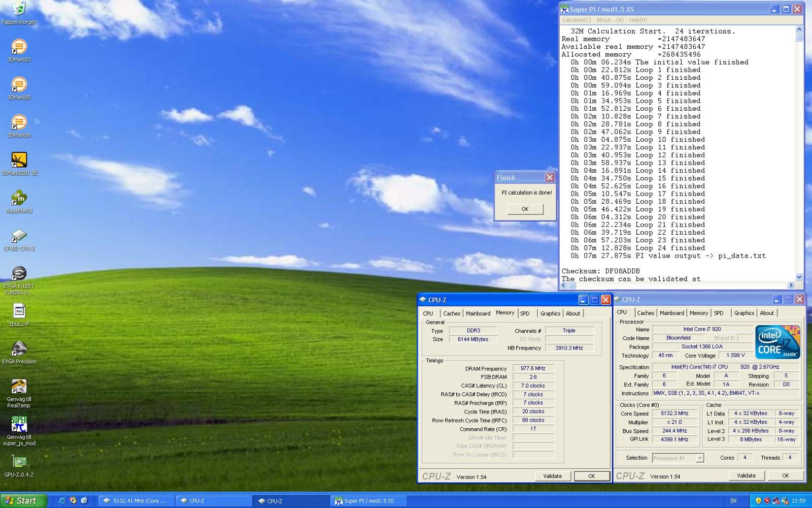The width and height of the screenshot is (812, 508).
Task: Switch to CPU tab in Memory CPU-Z window
Action: click(x=428, y=313)
